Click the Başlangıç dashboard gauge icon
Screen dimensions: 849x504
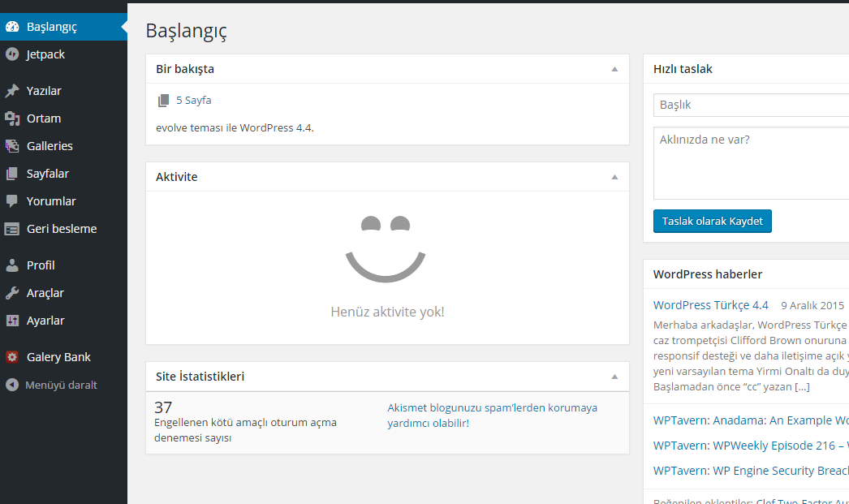tap(12, 27)
